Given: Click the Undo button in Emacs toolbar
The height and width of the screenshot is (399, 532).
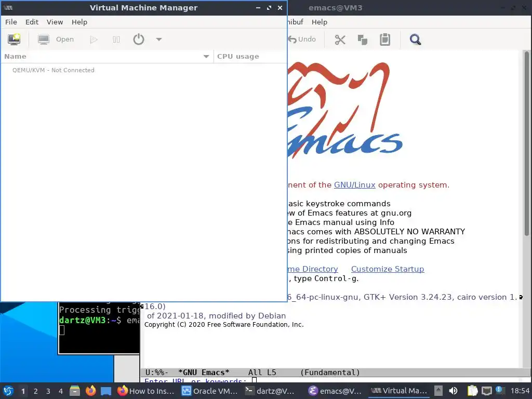Looking at the screenshot, I should coord(302,39).
